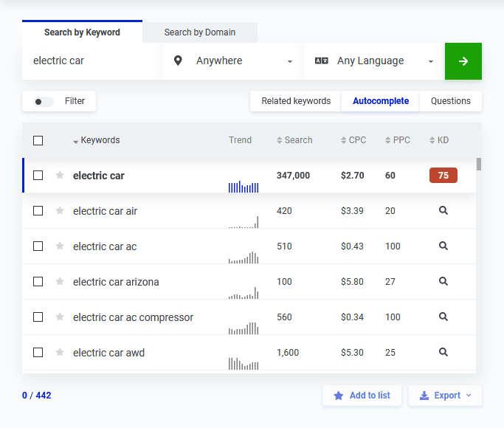Switch to Search by Domain tab
Screen dimensions: 504x428
pyautogui.click(x=199, y=32)
